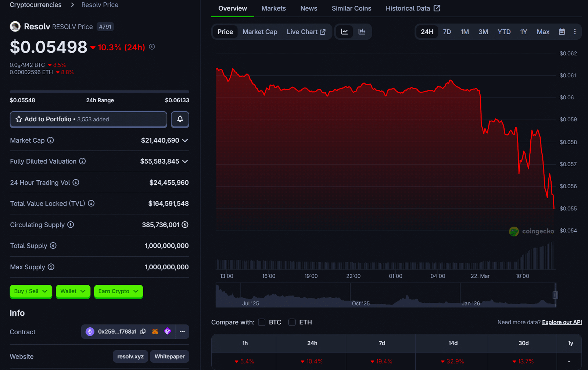Click the price alert bell icon
The width and height of the screenshot is (588, 370).
click(x=180, y=119)
